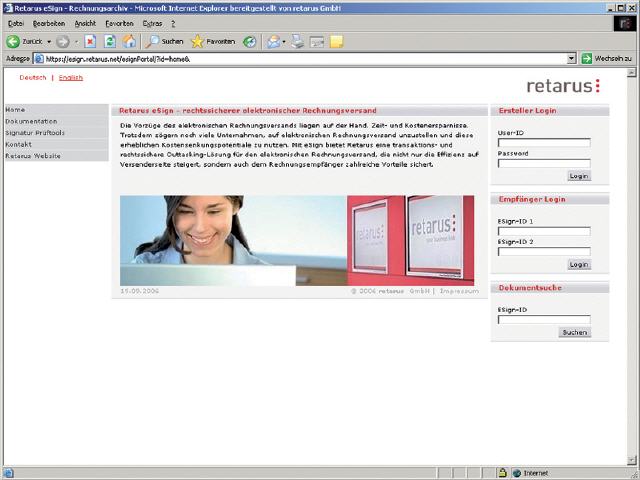The image size is (640, 480).
Task: Click Login under Empfänger Login
Action: 579,264
